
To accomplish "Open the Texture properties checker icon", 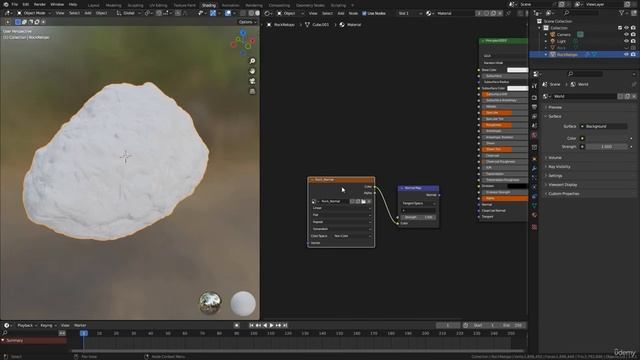I will [x=534, y=227].
